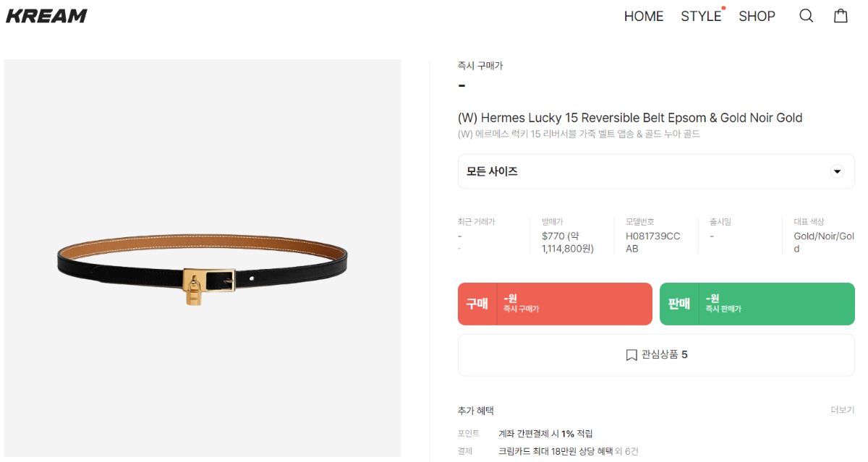Open the SHOP menu
The image size is (868, 462).
(757, 16)
